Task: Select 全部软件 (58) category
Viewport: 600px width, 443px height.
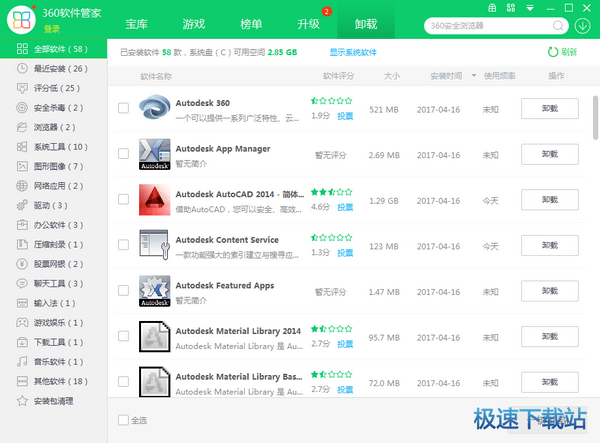Action: click(x=54, y=49)
